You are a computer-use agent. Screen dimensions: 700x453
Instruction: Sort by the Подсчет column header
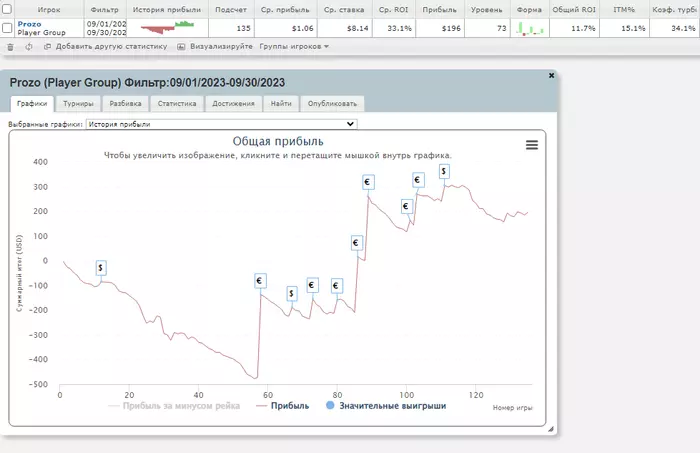click(231, 9)
